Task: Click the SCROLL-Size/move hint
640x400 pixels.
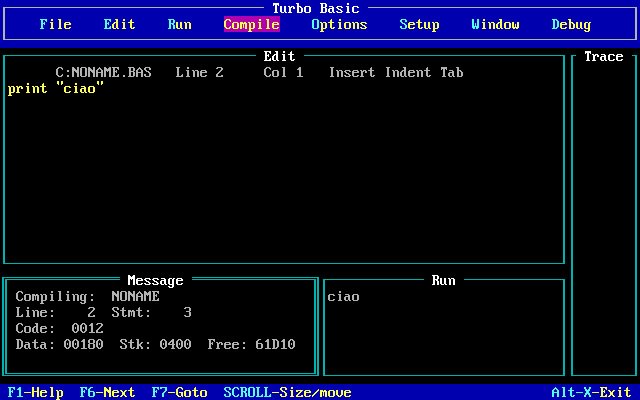Action: tap(287, 392)
